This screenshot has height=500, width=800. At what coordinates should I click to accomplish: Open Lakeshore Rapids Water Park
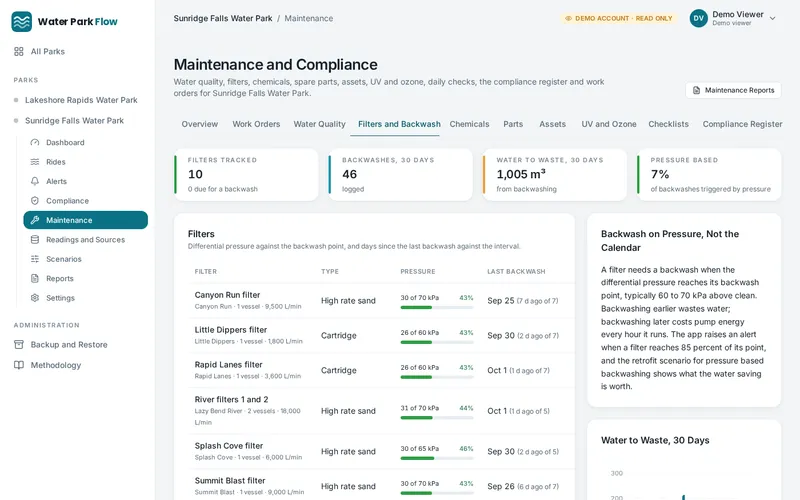pos(81,100)
